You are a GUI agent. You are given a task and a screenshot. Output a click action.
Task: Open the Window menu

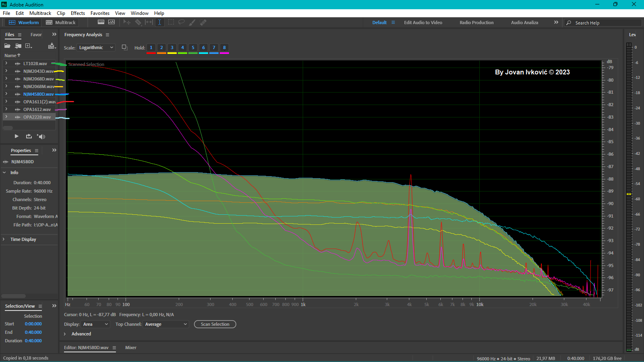coord(139,13)
